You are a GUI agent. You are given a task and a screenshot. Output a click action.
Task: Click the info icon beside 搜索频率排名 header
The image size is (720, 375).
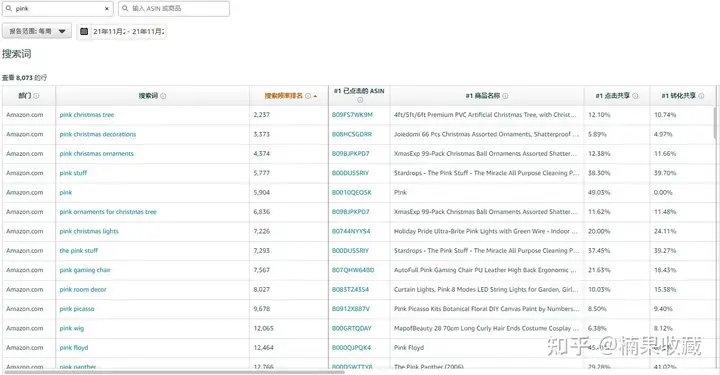click(x=308, y=96)
